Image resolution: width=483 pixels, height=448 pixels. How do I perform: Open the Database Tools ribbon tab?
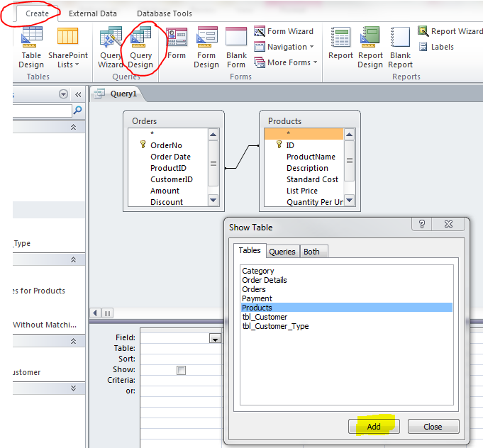164,13
